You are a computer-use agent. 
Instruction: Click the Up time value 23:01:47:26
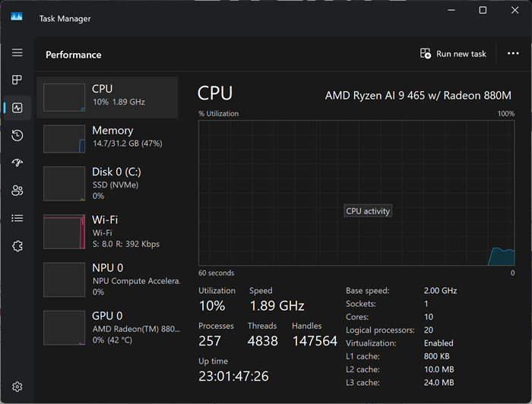point(233,376)
